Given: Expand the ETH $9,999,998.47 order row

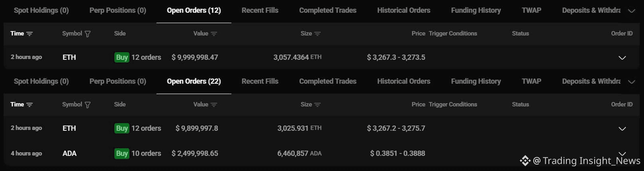Looking at the screenshot, I should click(x=622, y=58).
